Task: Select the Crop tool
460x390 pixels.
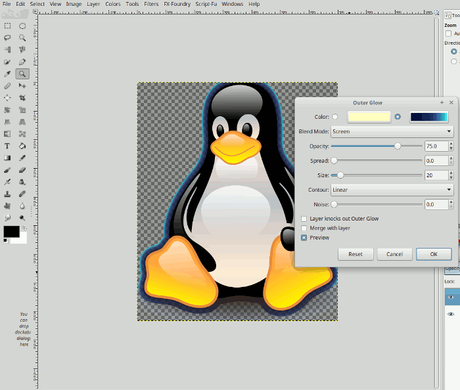Action: click(x=22, y=98)
